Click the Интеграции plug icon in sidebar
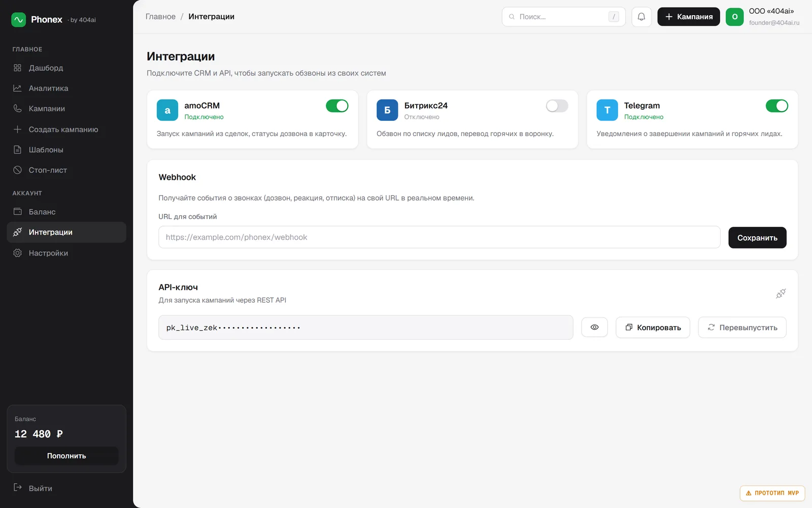Screen dimensions: 812x508 pos(17,232)
